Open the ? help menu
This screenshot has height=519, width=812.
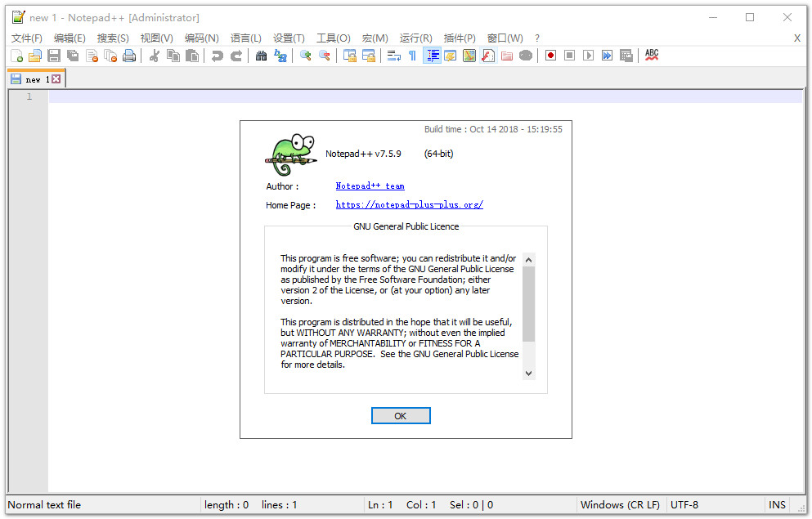click(537, 38)
